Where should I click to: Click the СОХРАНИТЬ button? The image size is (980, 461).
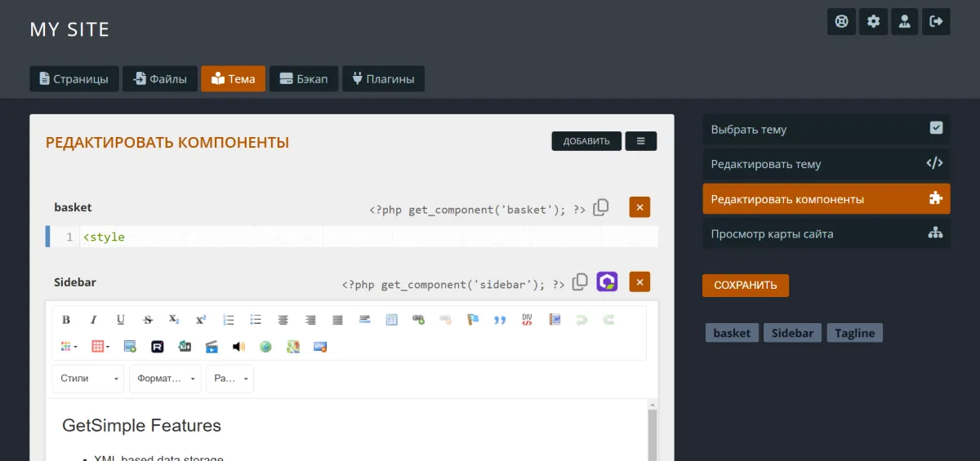(746, 286)
